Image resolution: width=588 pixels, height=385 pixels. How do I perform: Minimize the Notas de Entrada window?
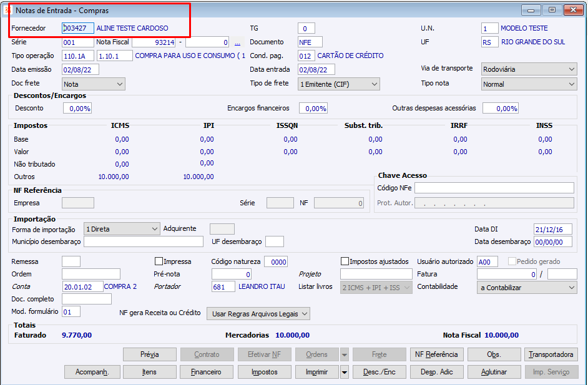tap(531, 10)
